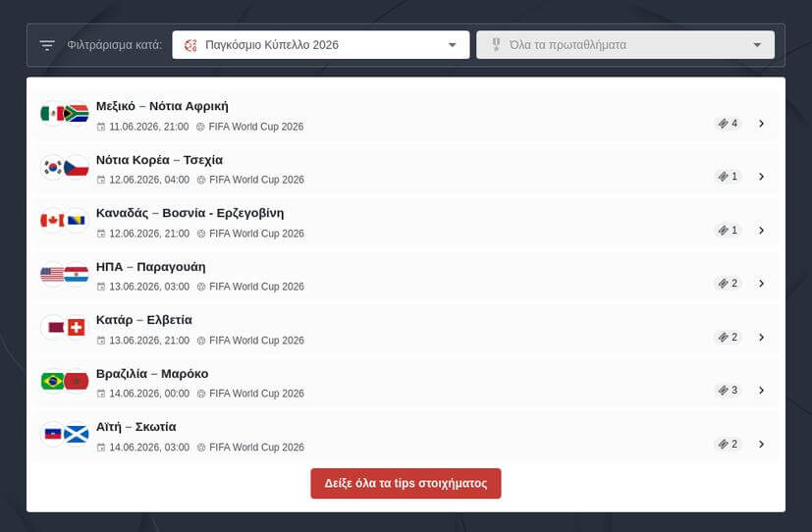Expand the ΗΠΑ – Παραγουάη row chevron

tap(761, 284)
